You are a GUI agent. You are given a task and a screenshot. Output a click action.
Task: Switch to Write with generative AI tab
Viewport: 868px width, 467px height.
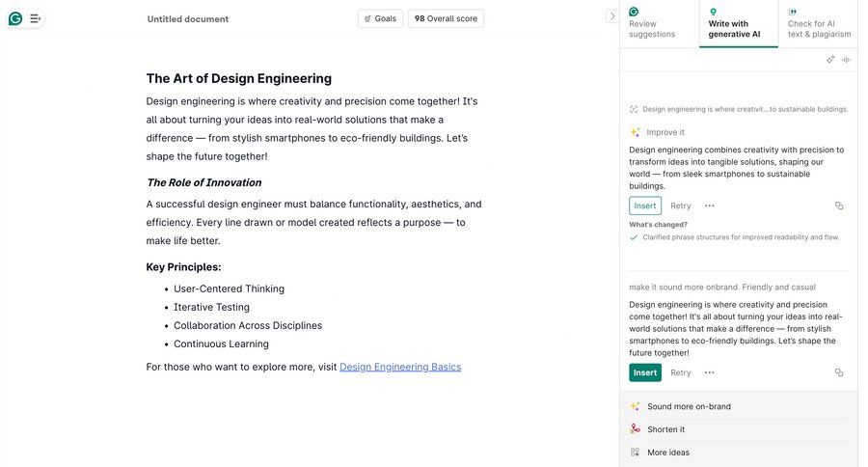[739, 24]
